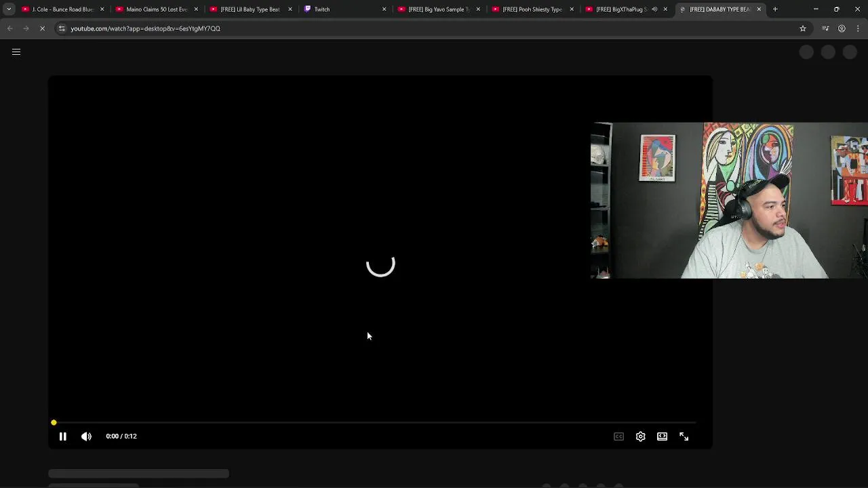Image resolution: width=868 pixels, height=488 pixels.
Task: Open the tab search dropdown arrow
Action: (x=9, y=9)
